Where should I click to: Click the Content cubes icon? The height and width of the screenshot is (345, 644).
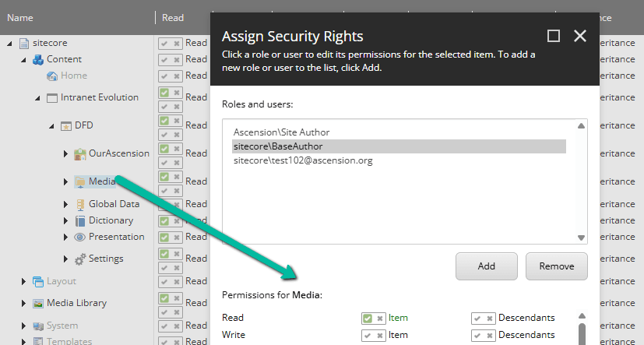(38, 59)
